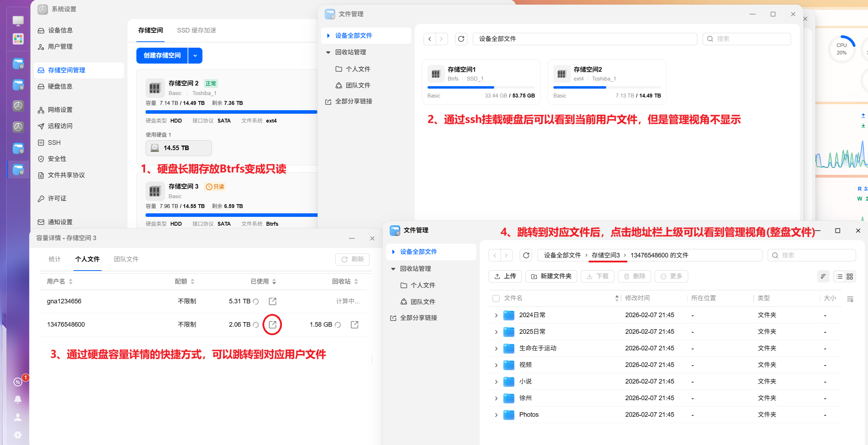Click search box in upper file manager
Image resolution: width=868 pixels, height=445 pixels.
coord(747,39)
